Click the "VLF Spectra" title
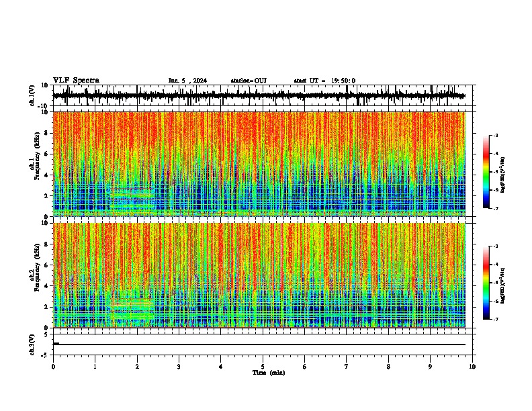The width and height of the screenshot is (532, 411). (x=76, y=81)
